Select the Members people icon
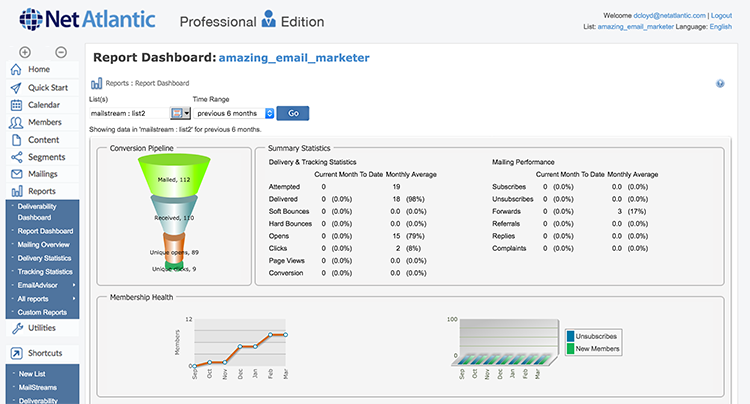The image size is (750, 404). (x=16, y=122)
